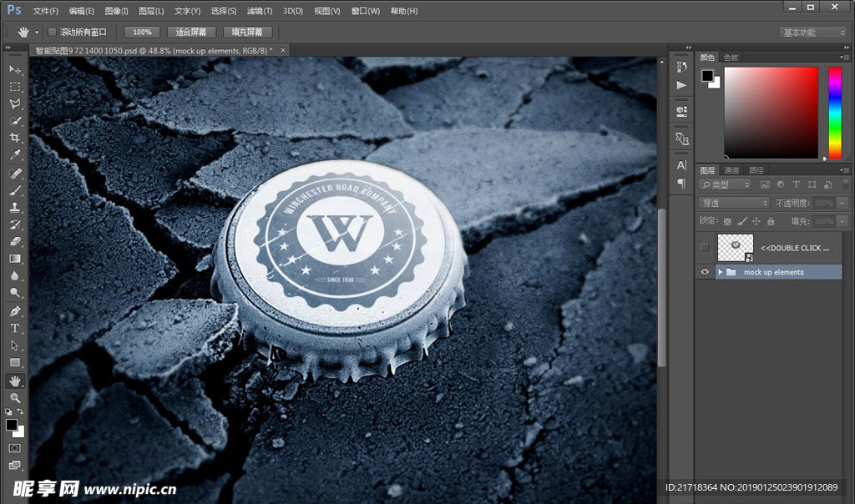
Task: Expand the mock up elements group
Action: click(720, 272)
